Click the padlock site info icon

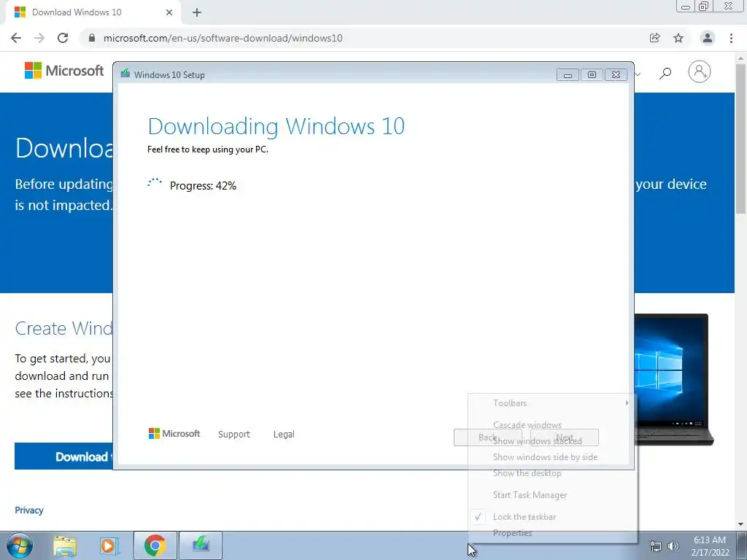tap(92, 38)
